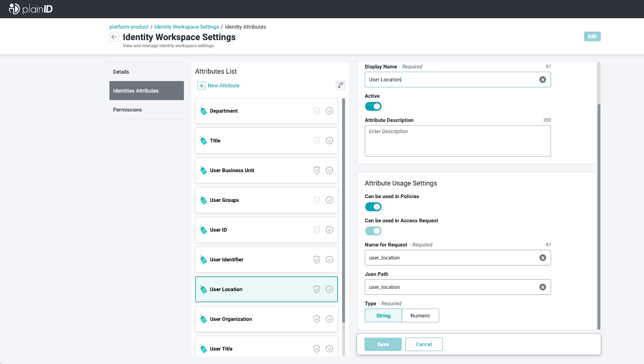Click the shield icon on User Business Unit row
Screen dimensions: 644x364
(317, 170)
